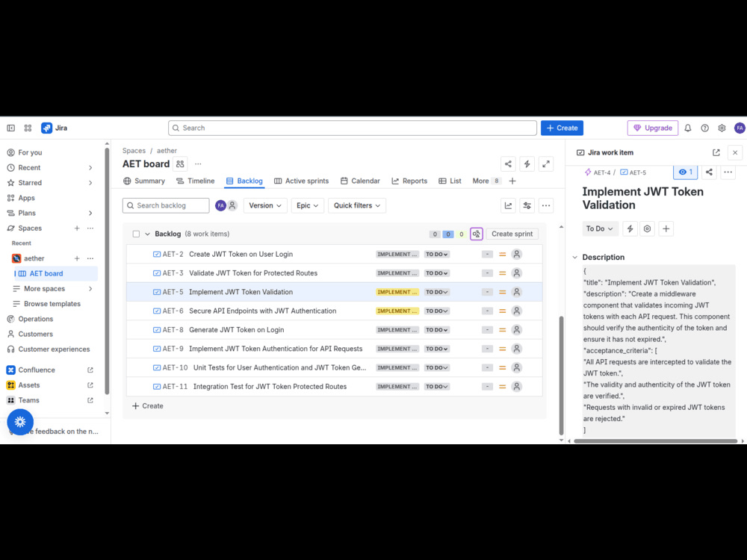Click the Upgrade button
This screenshot has width=747, height=560.
(x=653, y=128)
